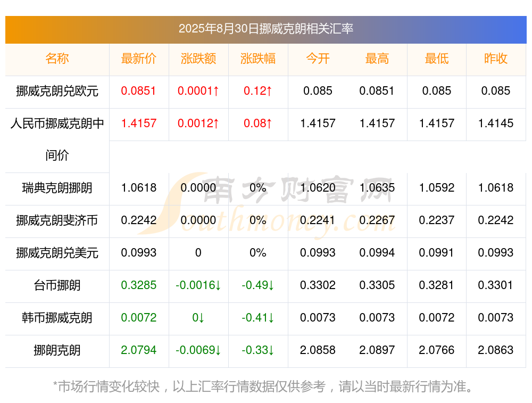This screenshot has height=403, width=532.
Task: Click the row name 挪威克朗兑欧元
Action: click(x=57, y=91)
